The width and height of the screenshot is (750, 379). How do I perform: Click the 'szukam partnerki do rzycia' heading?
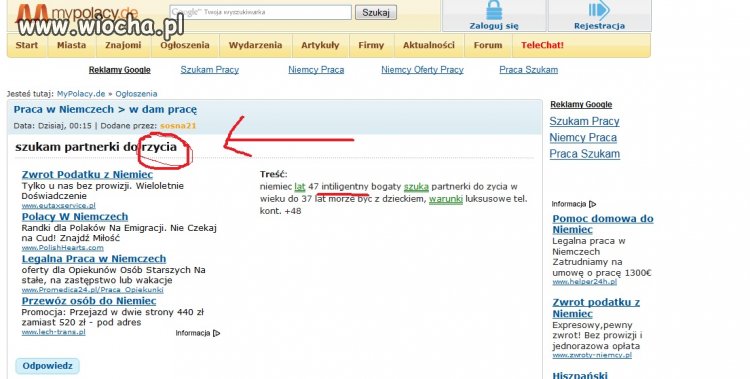[96, 147]
